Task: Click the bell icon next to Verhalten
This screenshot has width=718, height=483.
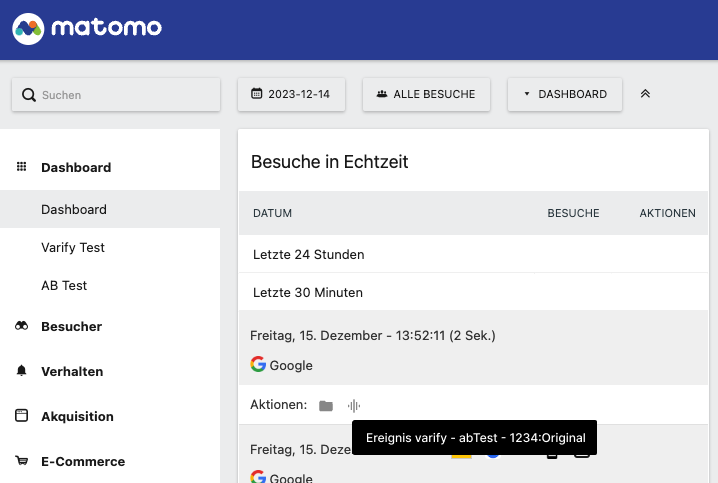Action: coord(22,370)
